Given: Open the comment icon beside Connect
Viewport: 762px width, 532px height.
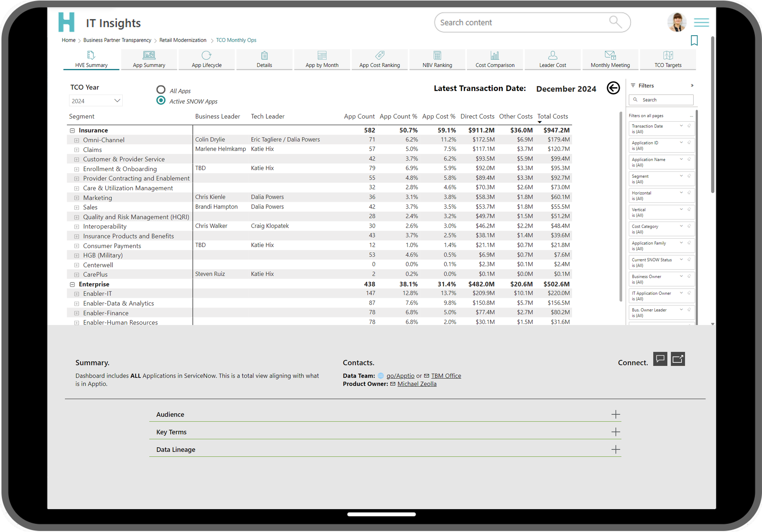Looking at the screenshot, I should tap(660, 359).
